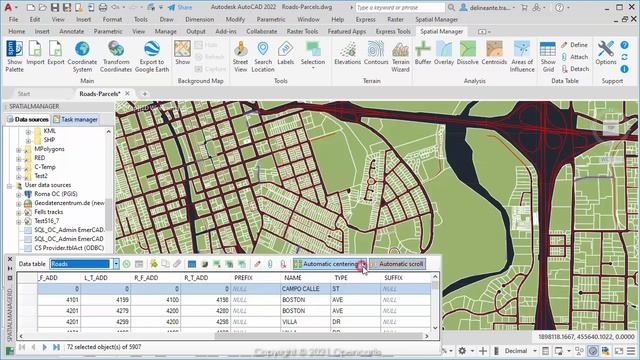Click Detach data table button
Image resolution: width=640 pixels, height=360 pixels.
pyautogui.click(x=575, y=69)
